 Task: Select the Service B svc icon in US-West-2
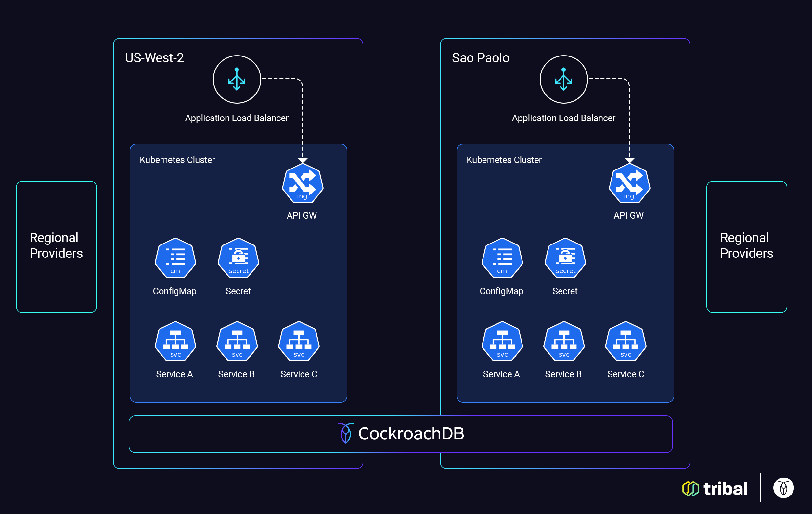pyautogui.click(x=237, y=342)
